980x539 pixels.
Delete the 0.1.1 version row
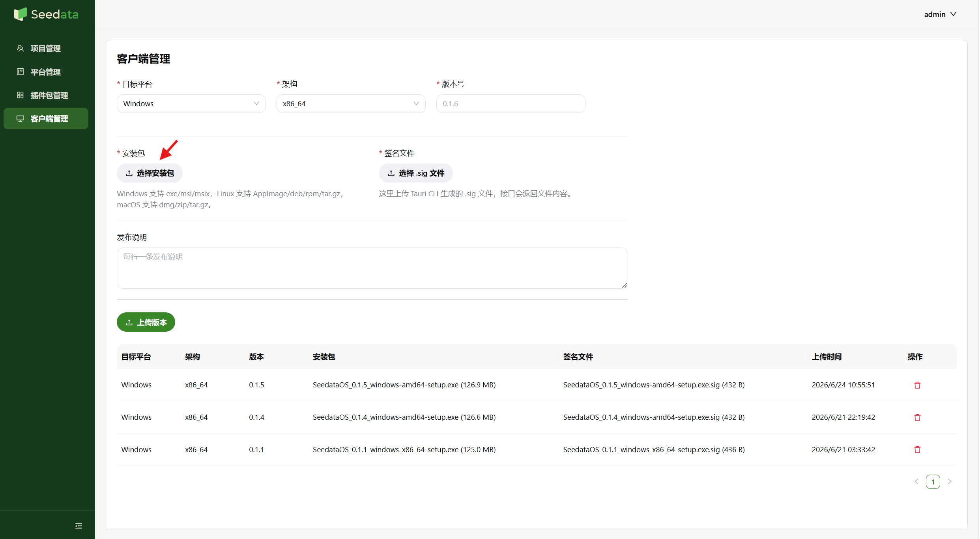(917, 449)
